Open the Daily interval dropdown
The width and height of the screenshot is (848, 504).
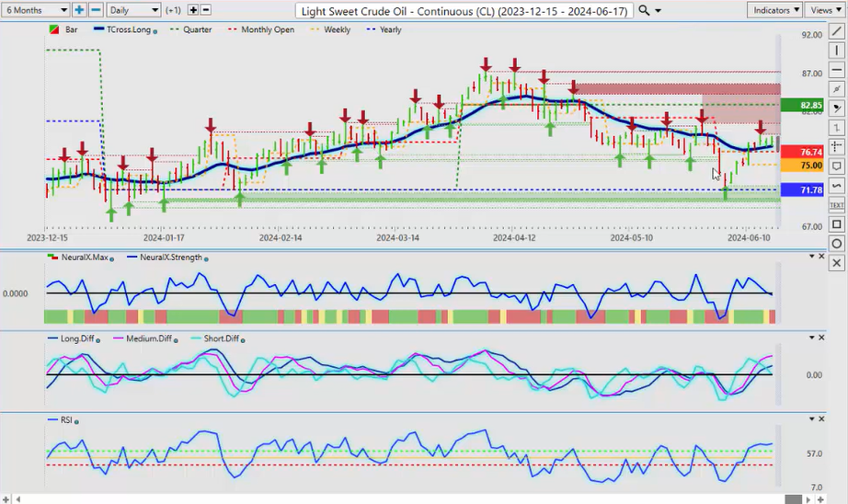point(132,10)
